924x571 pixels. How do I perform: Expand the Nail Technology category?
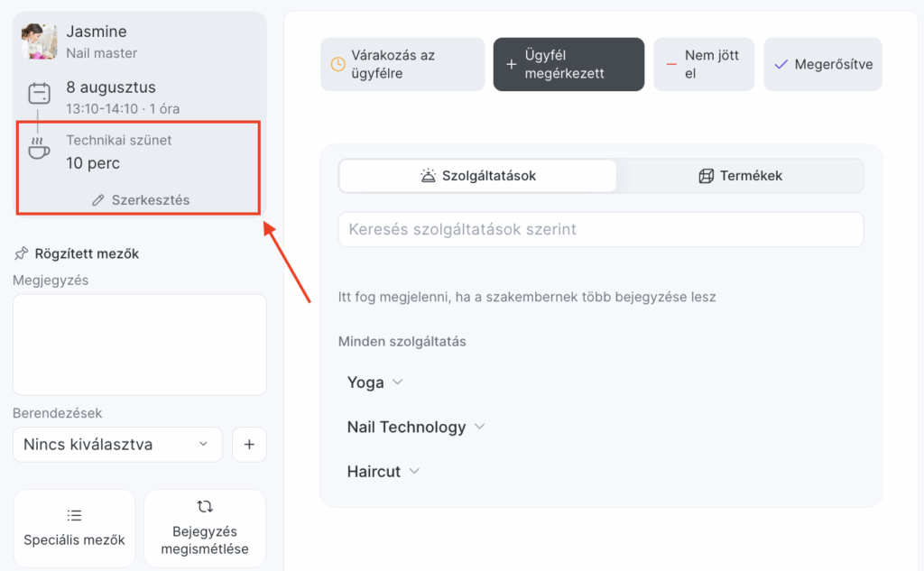pyautogui.click(x=416, y=427)
